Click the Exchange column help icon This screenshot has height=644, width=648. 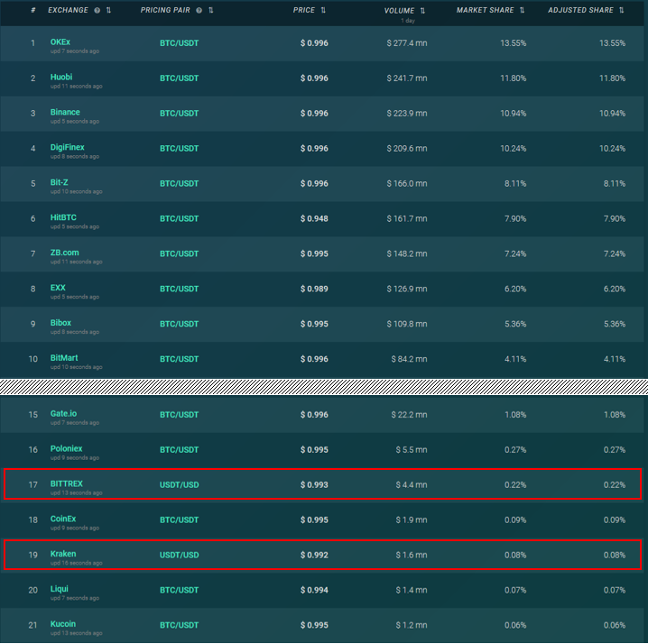pyautogui.click(x=97, y=10)
